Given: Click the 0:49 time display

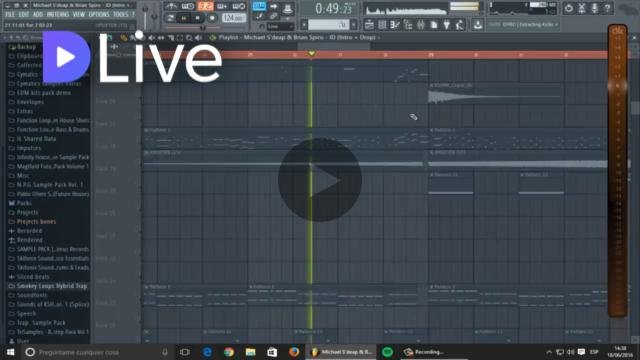Looking at the screenshot, I should (334, 8).
